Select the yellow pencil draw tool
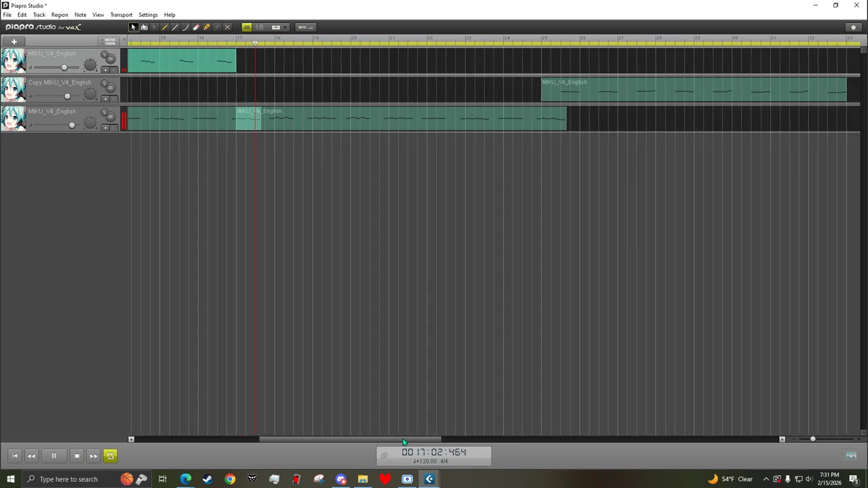This screenshot has width=868, height=488. 165,27
